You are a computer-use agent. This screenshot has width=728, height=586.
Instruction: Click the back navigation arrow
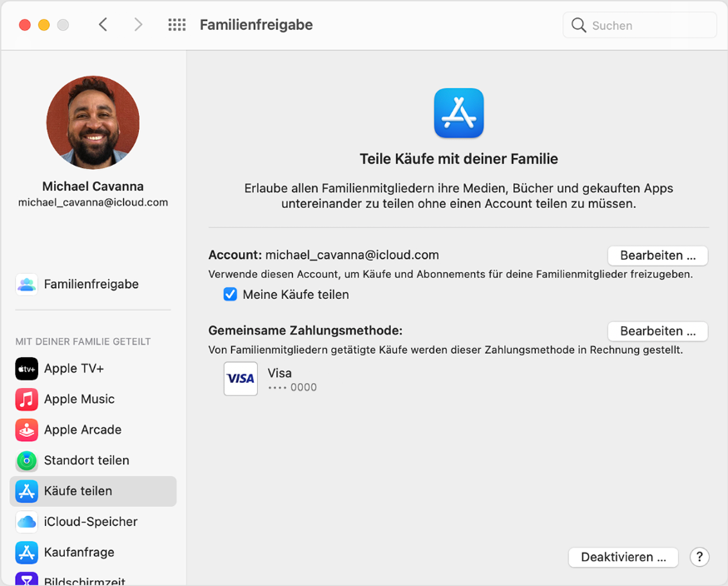pyautogui.click(x=103, y=25)
